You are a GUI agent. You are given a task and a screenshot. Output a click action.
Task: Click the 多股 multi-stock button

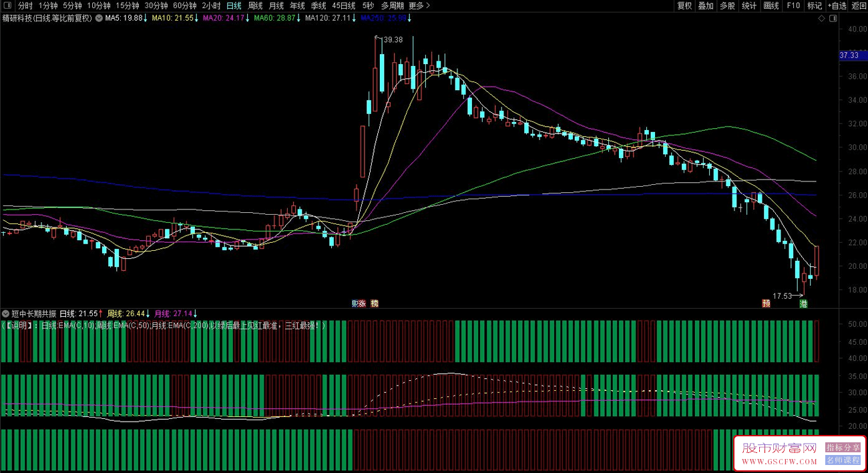[x=727, y=5]
